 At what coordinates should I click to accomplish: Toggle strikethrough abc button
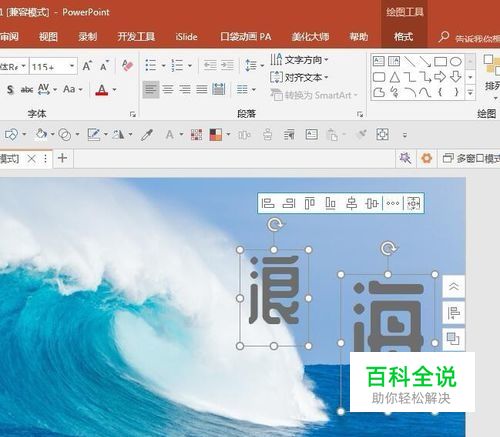[x=27, y=89]
